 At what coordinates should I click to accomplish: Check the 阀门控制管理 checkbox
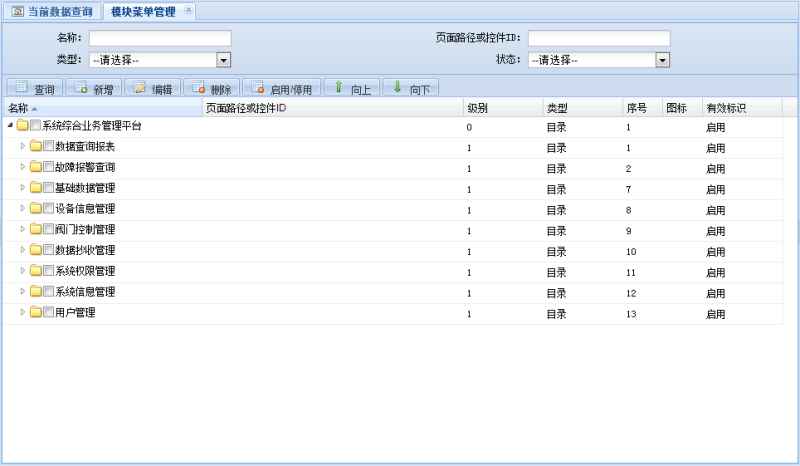point(48,229)
